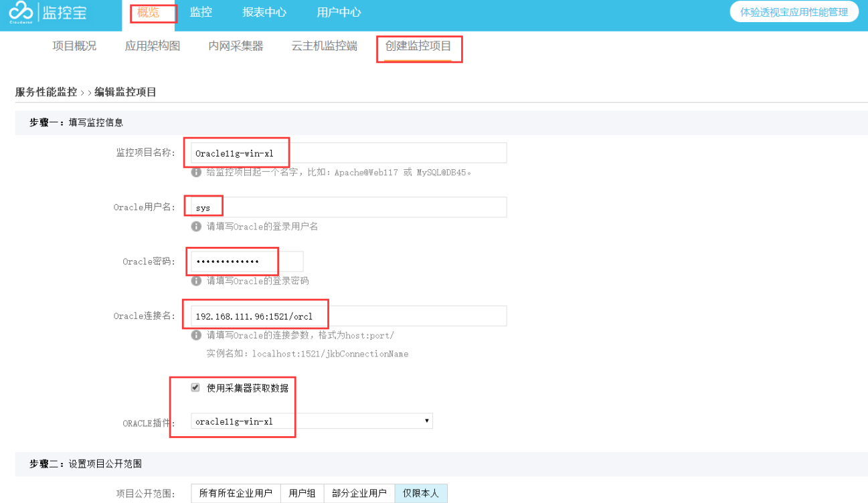Click info icon under Oracle连接名 field

pyautogui.click(x=196, y=335)
